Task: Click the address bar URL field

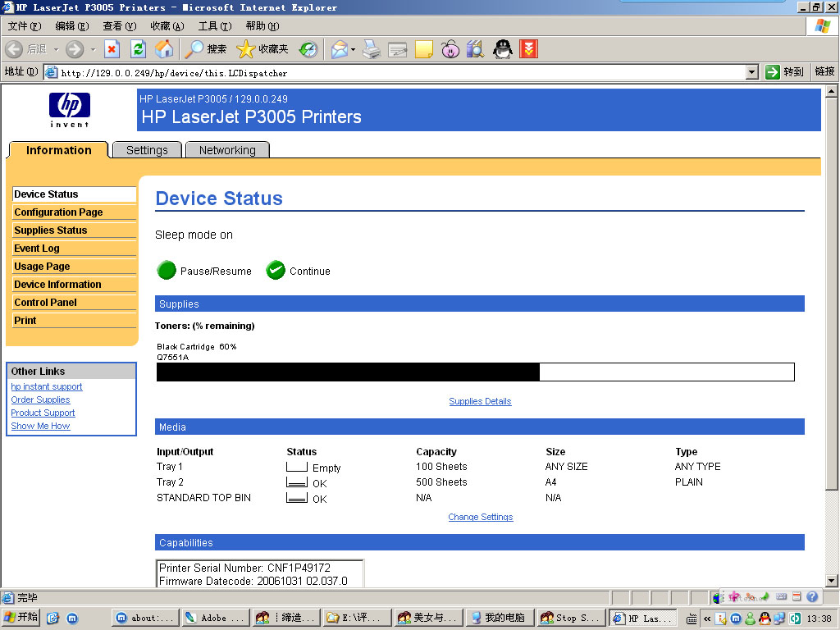Action: tap(402, 72)
